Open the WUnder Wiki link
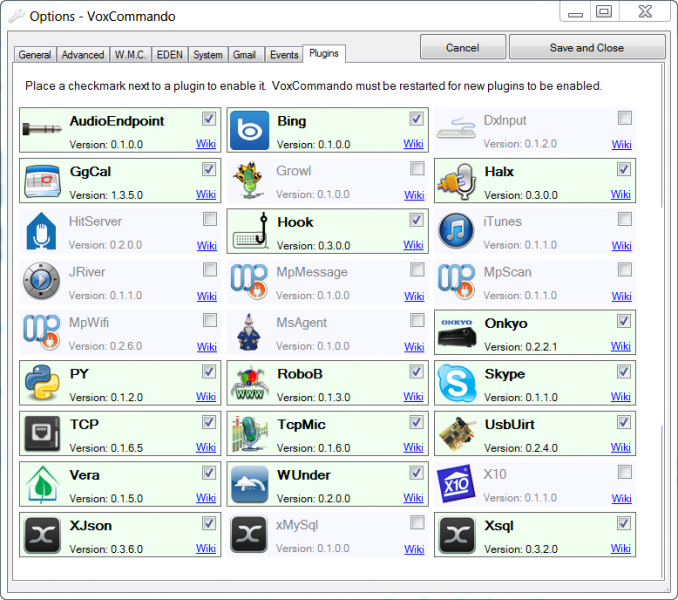The height and width of the screenshot is (600, 678). [x=413, y=498]
